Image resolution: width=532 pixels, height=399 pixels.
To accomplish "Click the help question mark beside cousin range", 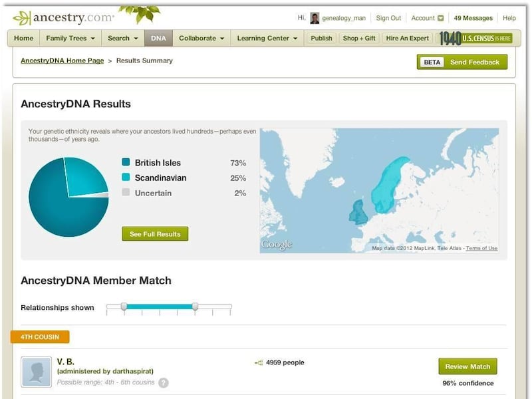I will click(x=164, y=382).
